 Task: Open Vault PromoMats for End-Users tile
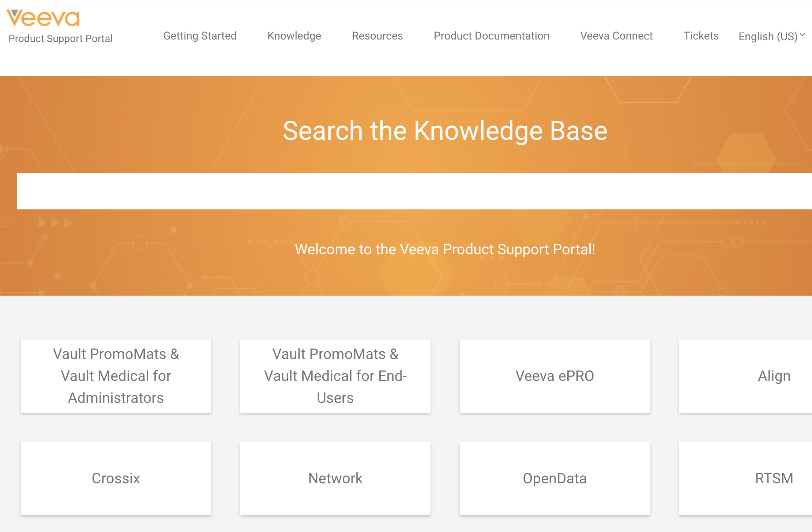coord(335,376)
